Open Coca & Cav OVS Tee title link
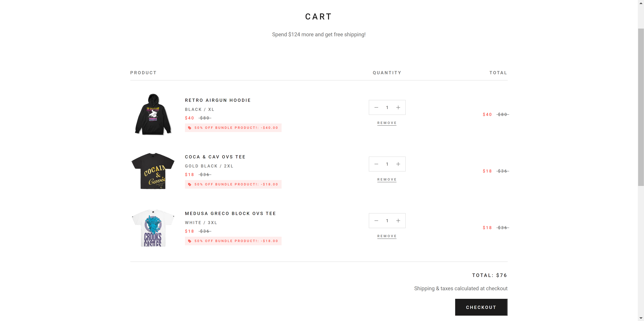The image size is (644, 321). (x=215, y=157)
